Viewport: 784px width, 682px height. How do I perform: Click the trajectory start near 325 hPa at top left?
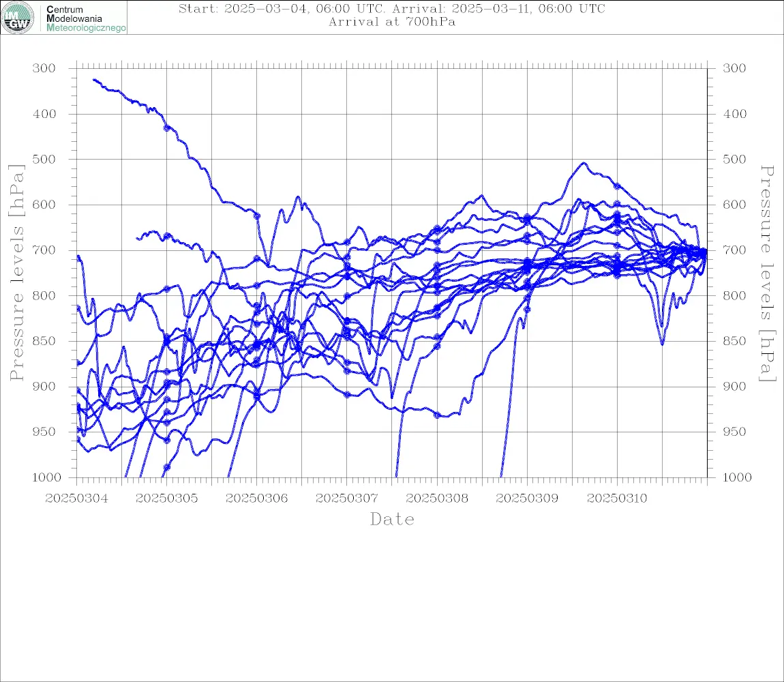coord(94,80)
